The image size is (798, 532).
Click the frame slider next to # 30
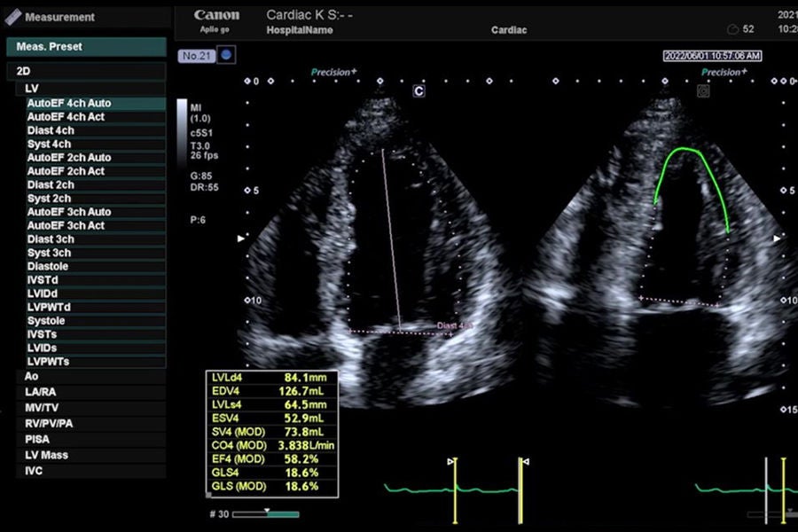click(x=266, y=514)
